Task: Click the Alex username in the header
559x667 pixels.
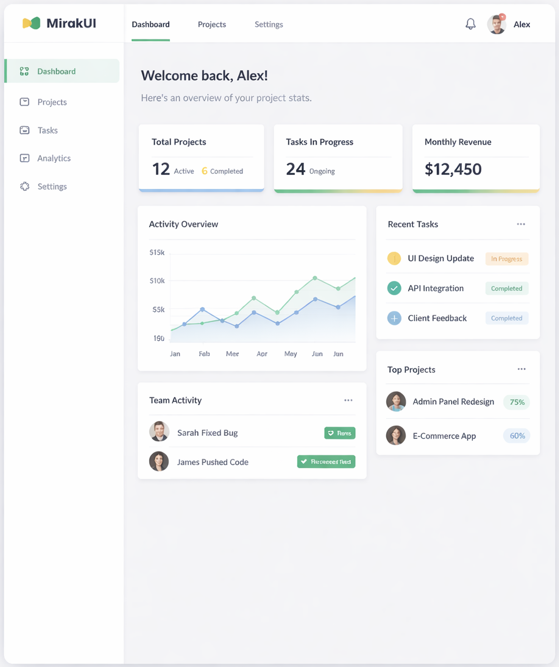Action: (x=522, y=25)
